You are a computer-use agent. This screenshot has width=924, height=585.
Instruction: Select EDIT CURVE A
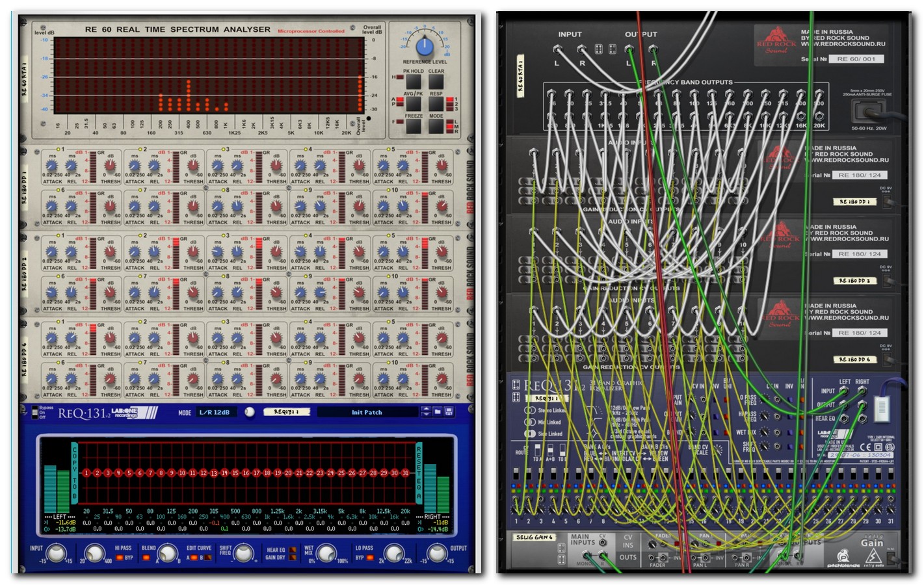tap(194, 558)
